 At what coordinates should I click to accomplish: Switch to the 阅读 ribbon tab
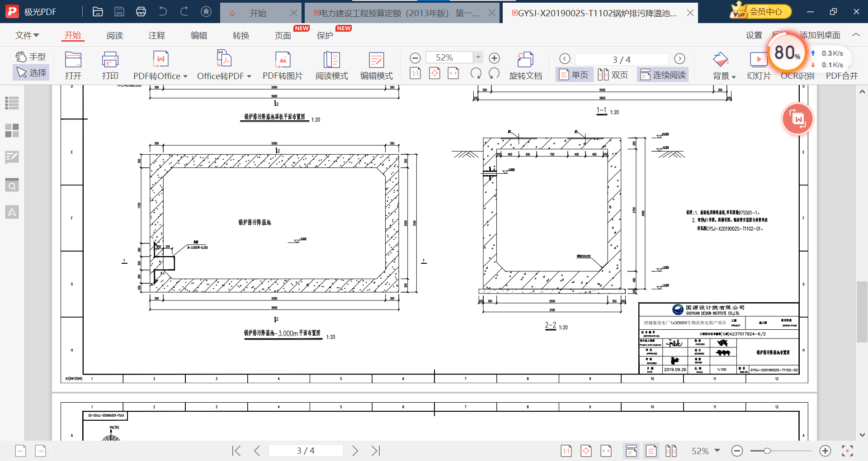click(115, 35)
